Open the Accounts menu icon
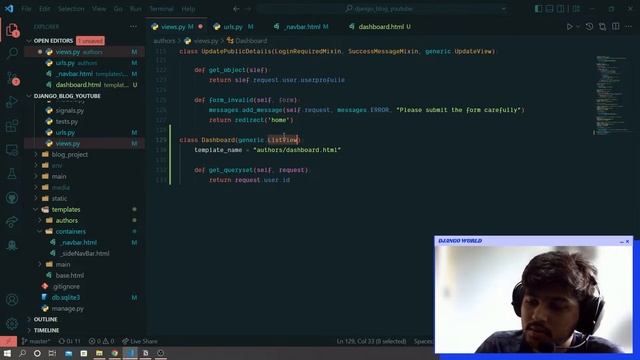This screenshot has width=640, height=360. point(12,300)
